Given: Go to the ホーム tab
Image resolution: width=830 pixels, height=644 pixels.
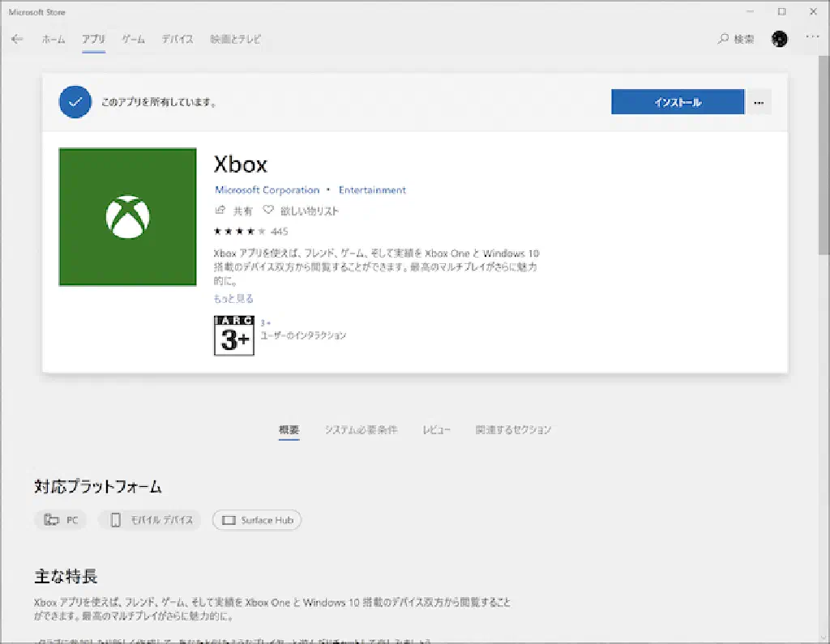Looking at the screenshot, I should [53, 39].
